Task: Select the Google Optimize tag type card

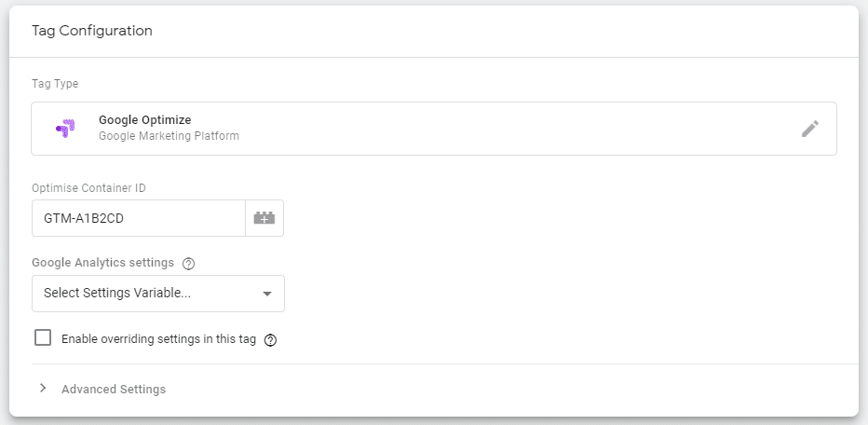Action: coord(434,129)
